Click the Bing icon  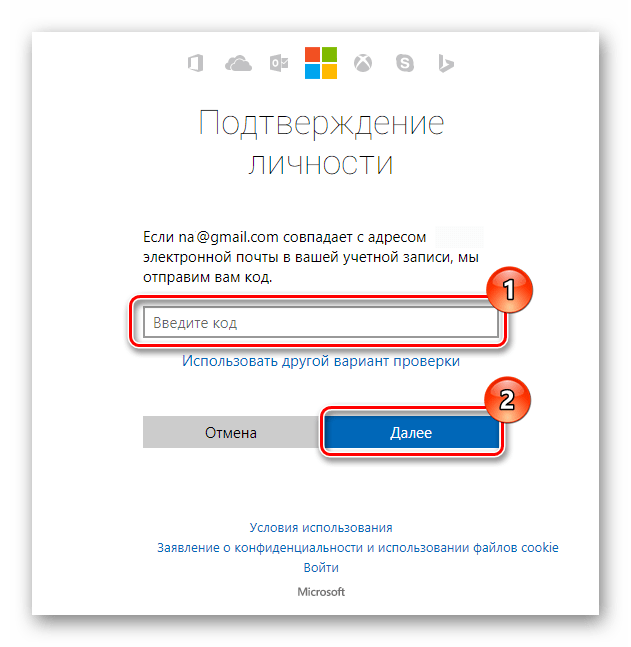pos(445,64)
